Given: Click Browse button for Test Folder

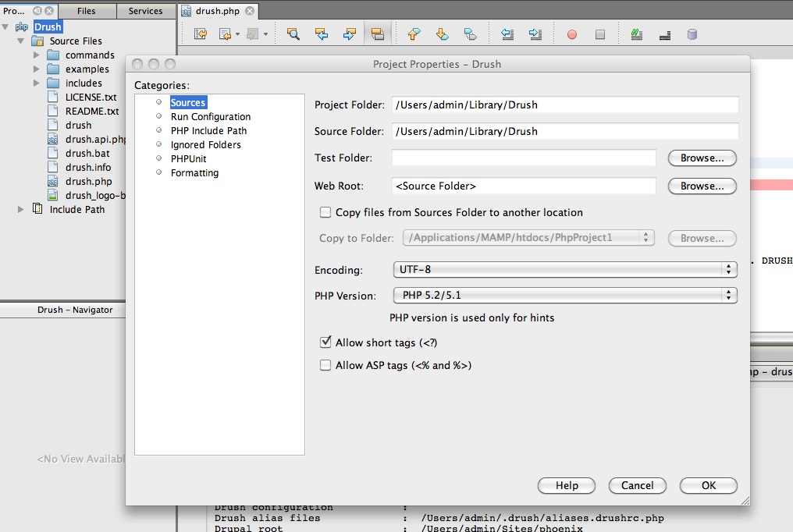Looking at the screenshot, I should pos(702,158).
